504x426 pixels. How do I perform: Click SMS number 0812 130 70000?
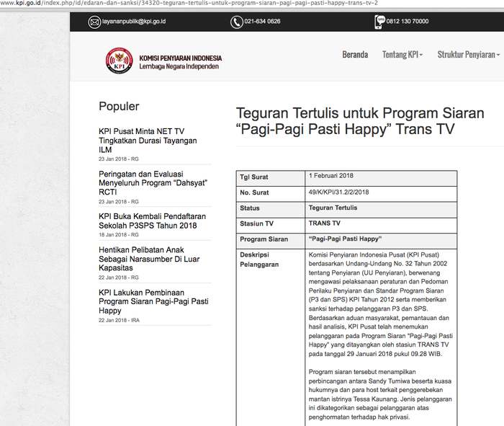coord(408,21)
